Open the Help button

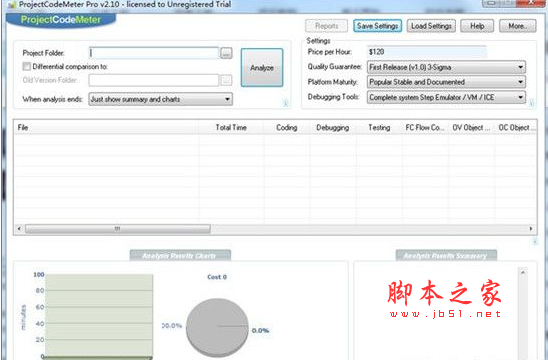point(477,26)
